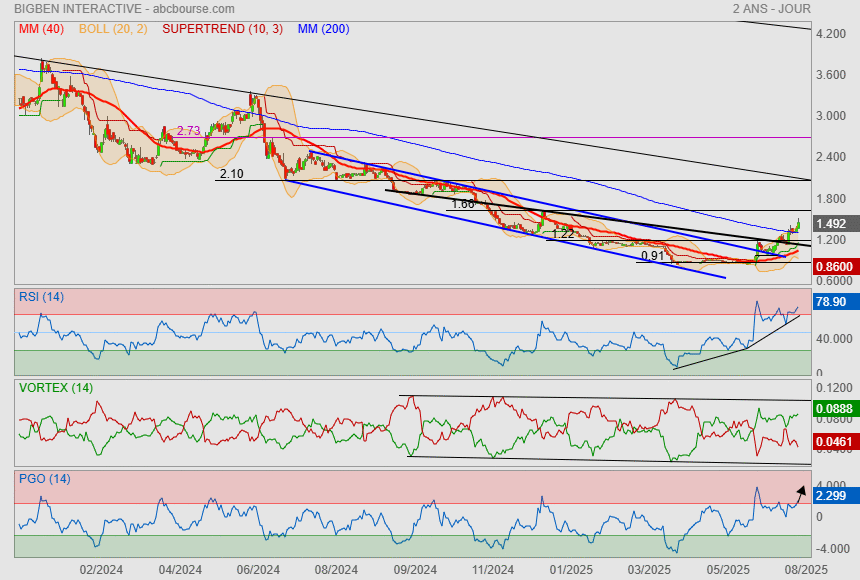
Task: Select the MM (200) legend label
Action: click(x=323, y=29)
